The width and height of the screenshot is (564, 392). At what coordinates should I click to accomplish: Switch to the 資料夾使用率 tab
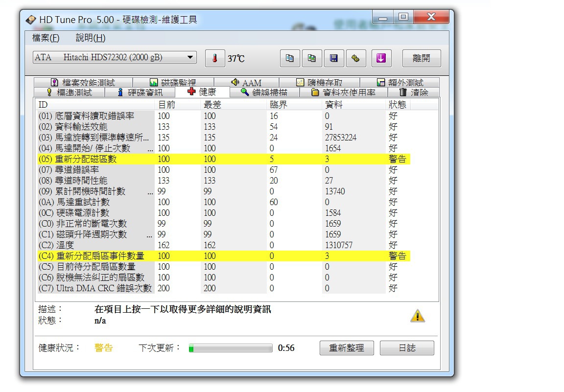344,92
